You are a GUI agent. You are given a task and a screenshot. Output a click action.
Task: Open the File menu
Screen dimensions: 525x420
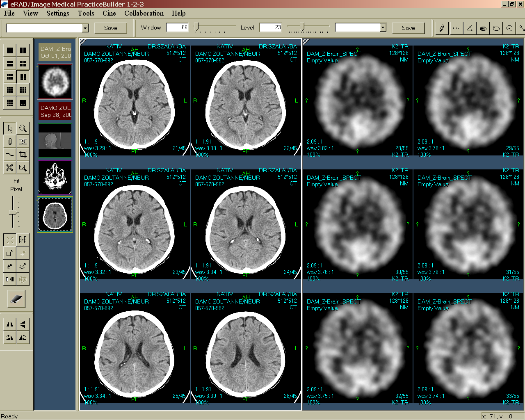coord(9,13)
